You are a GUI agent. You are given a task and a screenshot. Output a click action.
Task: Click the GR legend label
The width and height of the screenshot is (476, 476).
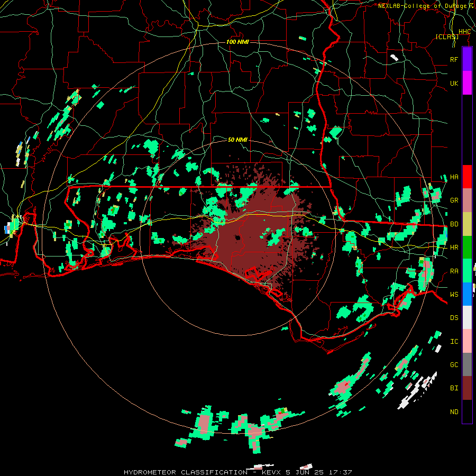454,200
